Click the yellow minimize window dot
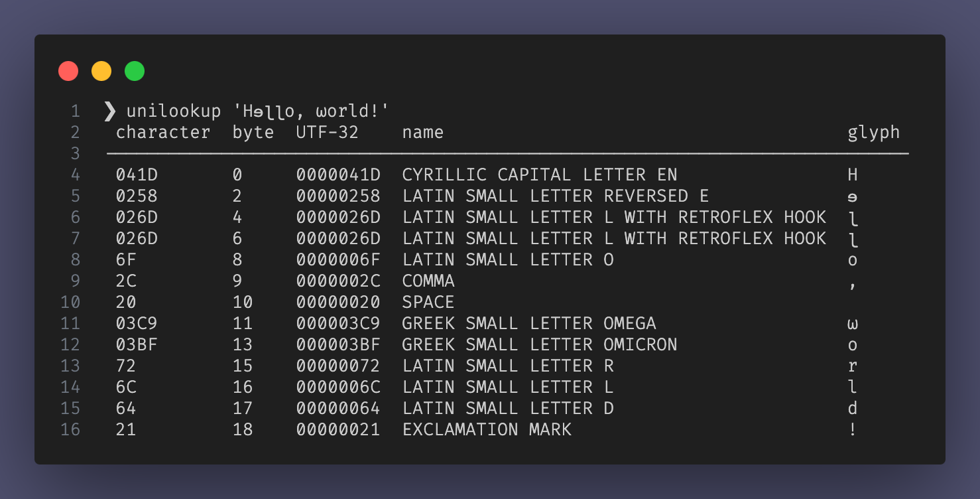 [x=101, y=71]
